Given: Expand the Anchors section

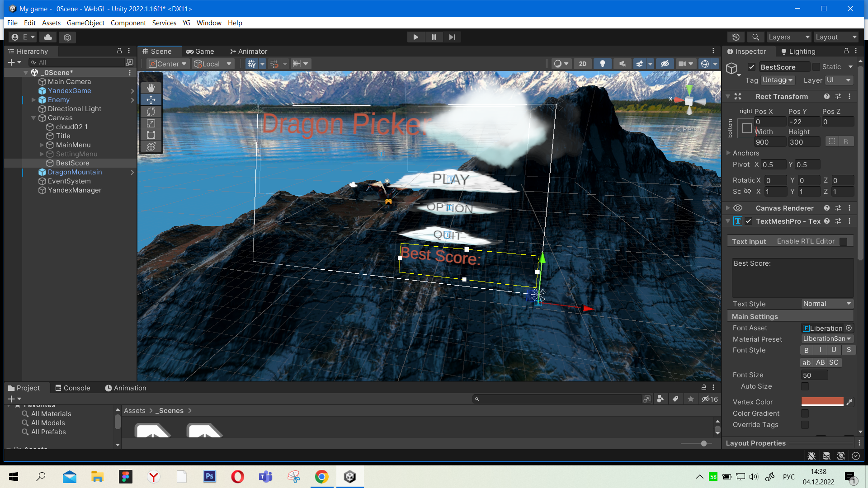Looking at the screenshot, I should click(x=728, y=153).
